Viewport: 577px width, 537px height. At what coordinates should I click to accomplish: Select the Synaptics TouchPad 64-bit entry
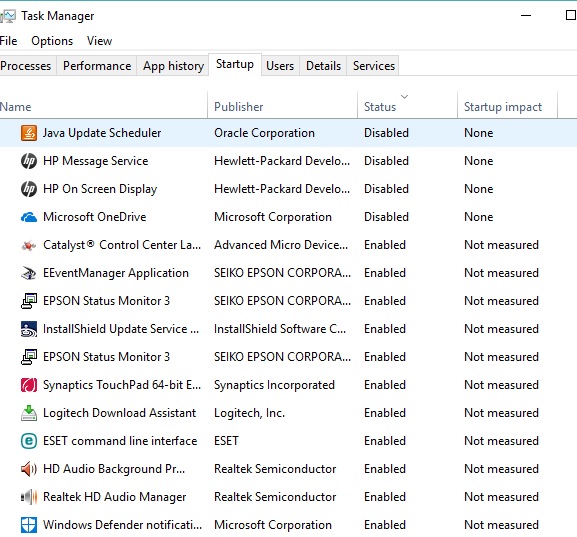(x=122, y=385)
